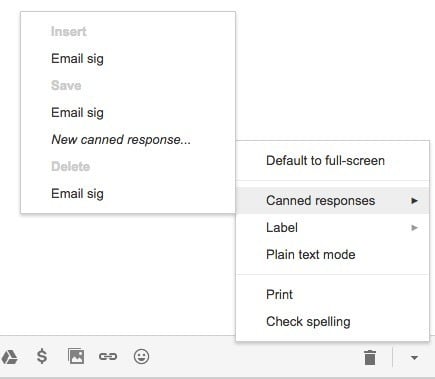Click the blank message body area
435x379 pixels.
pos(117,273)
